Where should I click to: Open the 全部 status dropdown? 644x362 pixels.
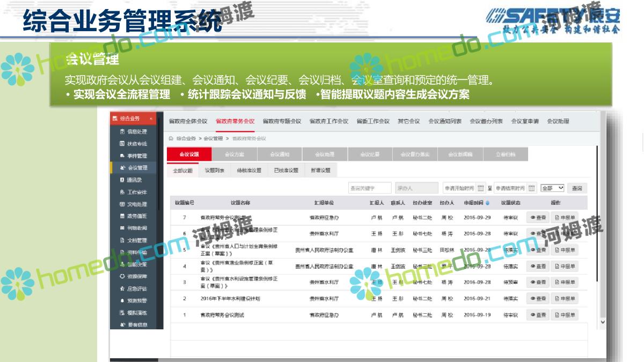(x=552, y=188)
